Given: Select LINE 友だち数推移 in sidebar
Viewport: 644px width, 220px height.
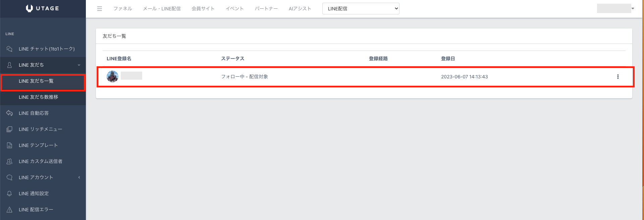Looking at the screenshot, I should pos(39,97).
